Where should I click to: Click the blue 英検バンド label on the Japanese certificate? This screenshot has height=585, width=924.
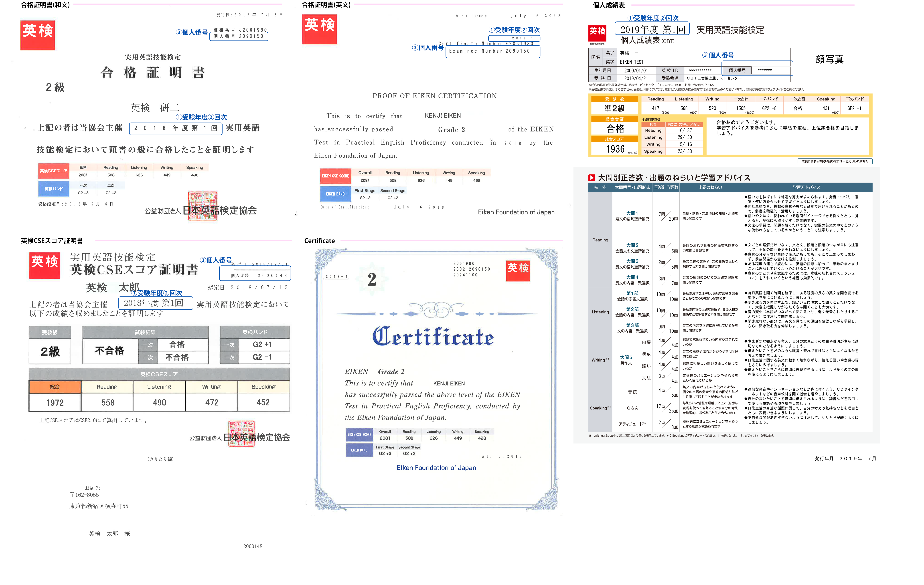[54, 189]
